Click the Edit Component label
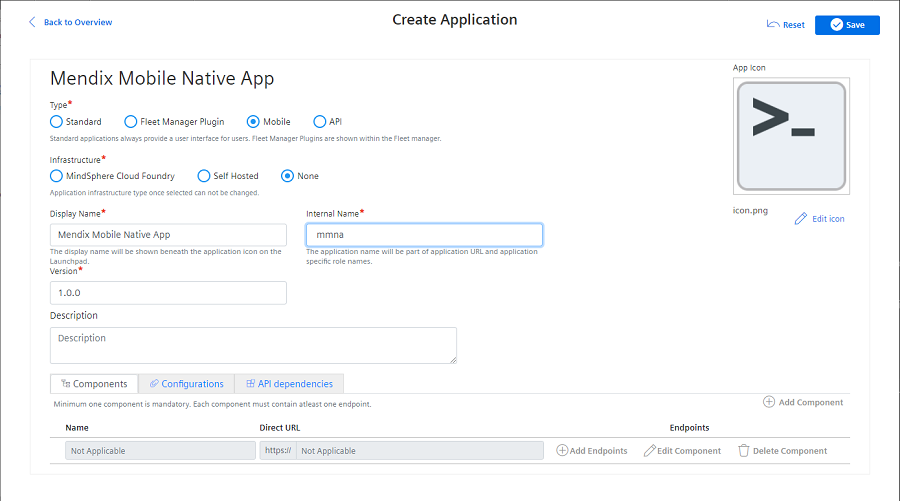The width and height of the screenshot is (900, 501). tap(689, 450)
